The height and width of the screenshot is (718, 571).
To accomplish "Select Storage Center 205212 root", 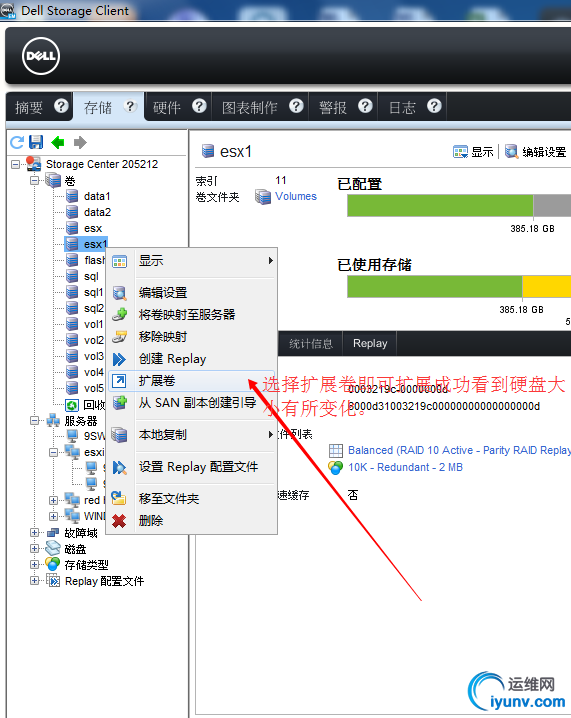I will [102, 164].
